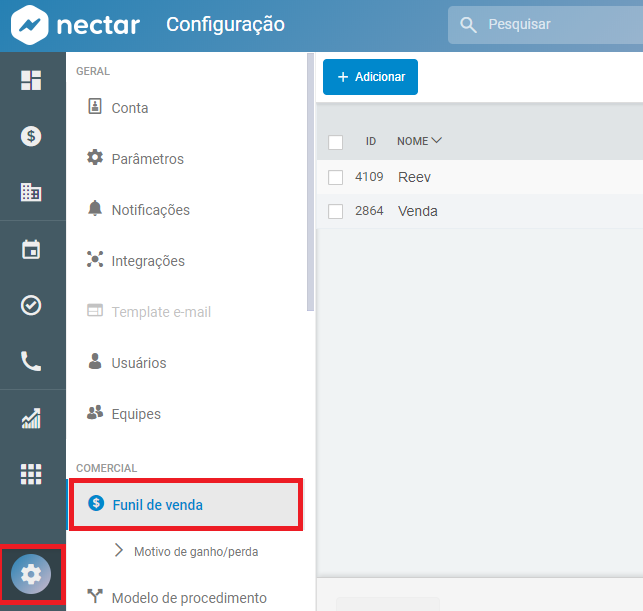Select the checkbox for row Venda
The height and width of the screenshot is (611, 643).
[x=336, y=212]
